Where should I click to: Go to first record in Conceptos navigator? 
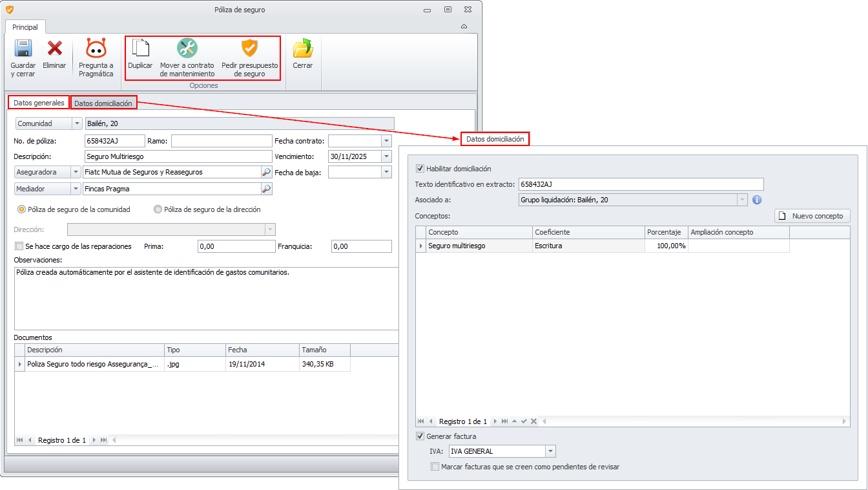[x=421, y=421]
